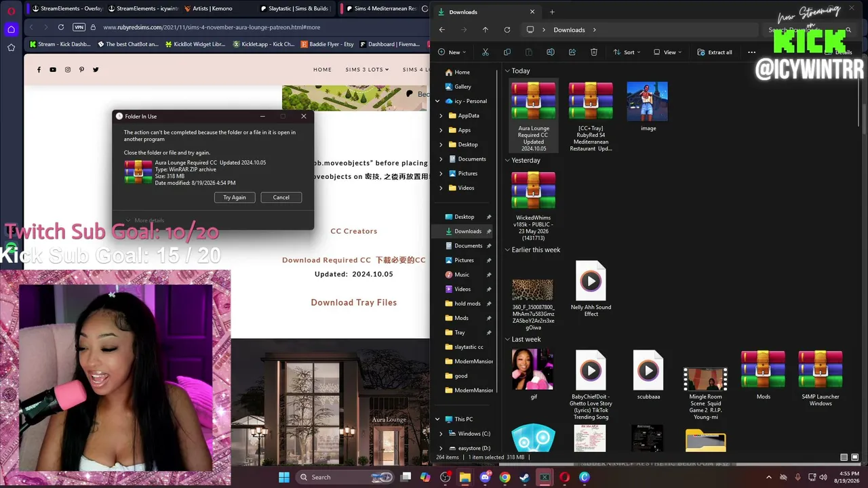Go up one folder level in Explorer
This screenshot has width=868, height=488.
(486, 30)
